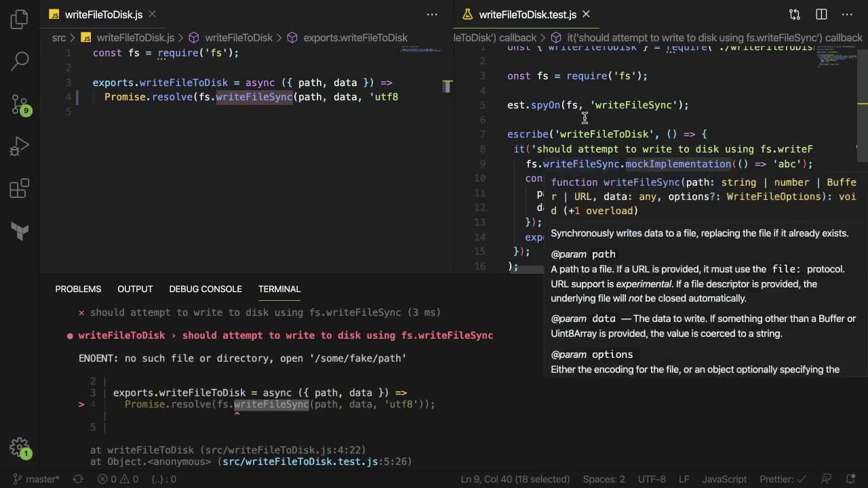Select the TERMINAL panel tab
This screenshot has height=488, width=868.
point(279,289)
